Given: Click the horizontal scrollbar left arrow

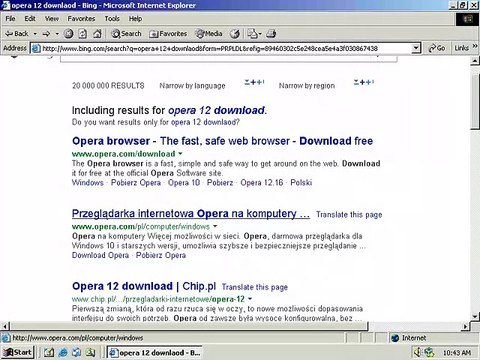Looking at the screenshot, I should point(4,326).
